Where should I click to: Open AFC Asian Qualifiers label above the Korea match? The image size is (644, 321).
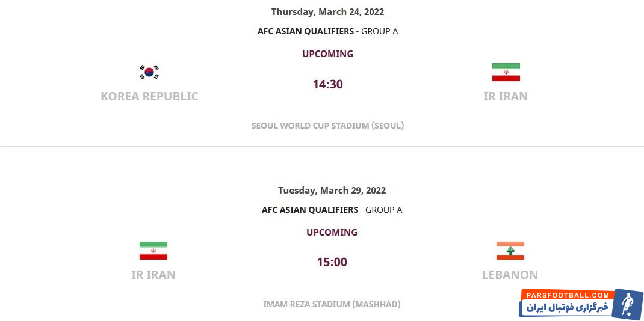[307, 31]
